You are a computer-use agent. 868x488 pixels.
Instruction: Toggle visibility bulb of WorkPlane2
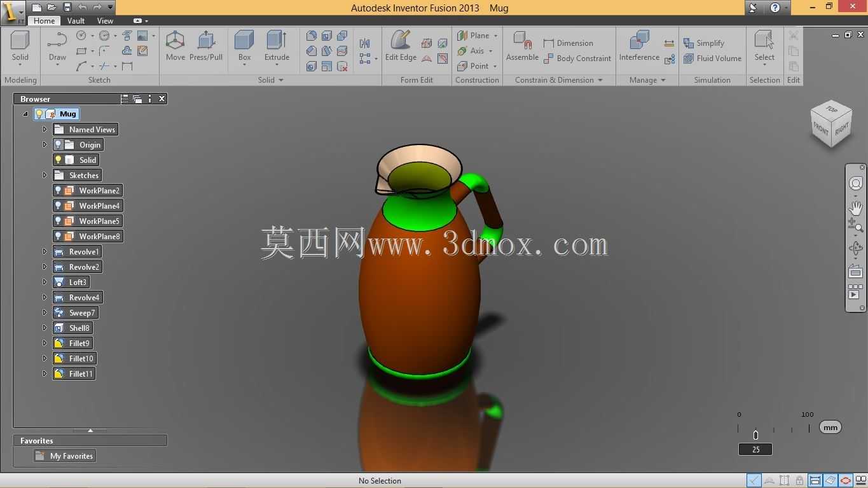point(59,190)
